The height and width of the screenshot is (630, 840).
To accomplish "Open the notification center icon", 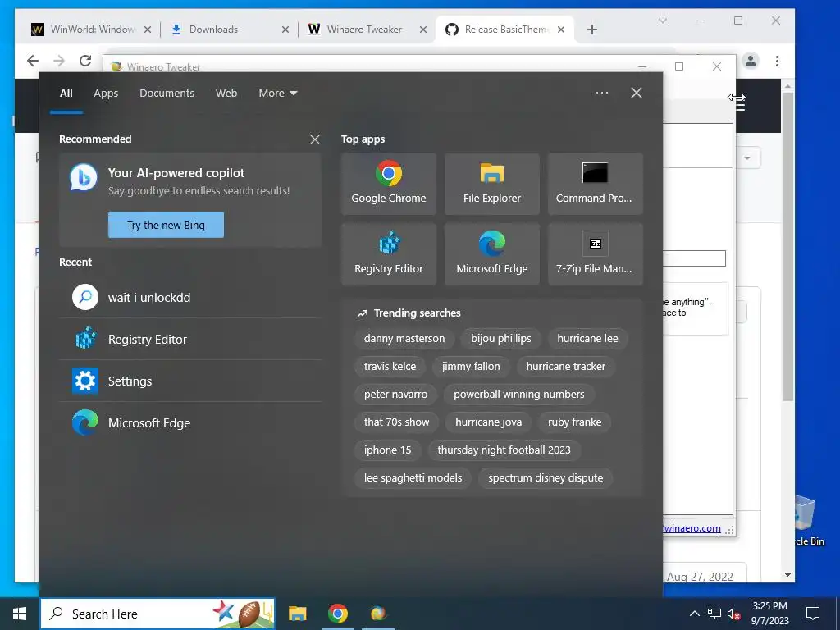I will [x=813, y=614].
